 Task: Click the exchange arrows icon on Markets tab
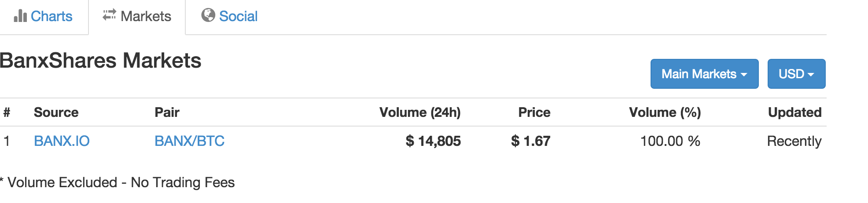(x=109, y=15)
